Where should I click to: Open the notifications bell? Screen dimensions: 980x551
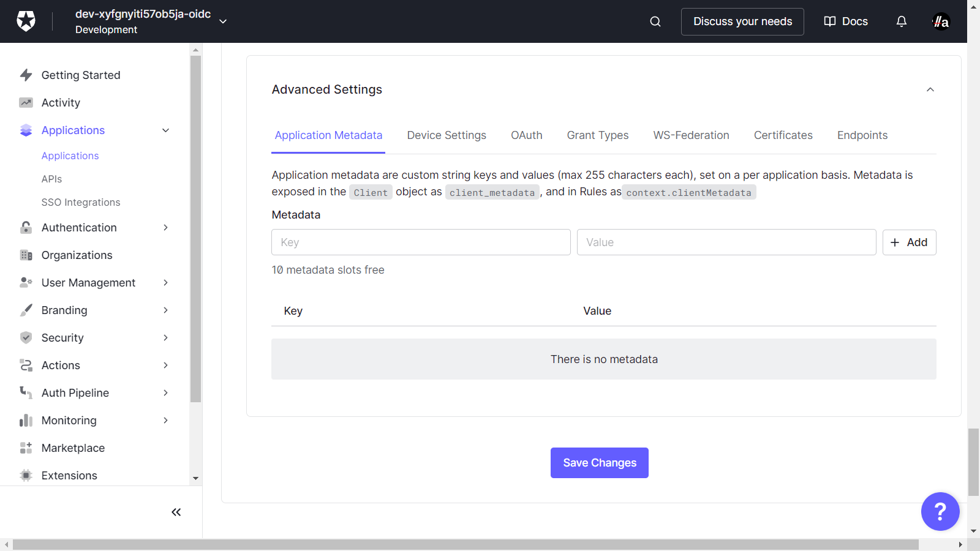pos(902,21)
